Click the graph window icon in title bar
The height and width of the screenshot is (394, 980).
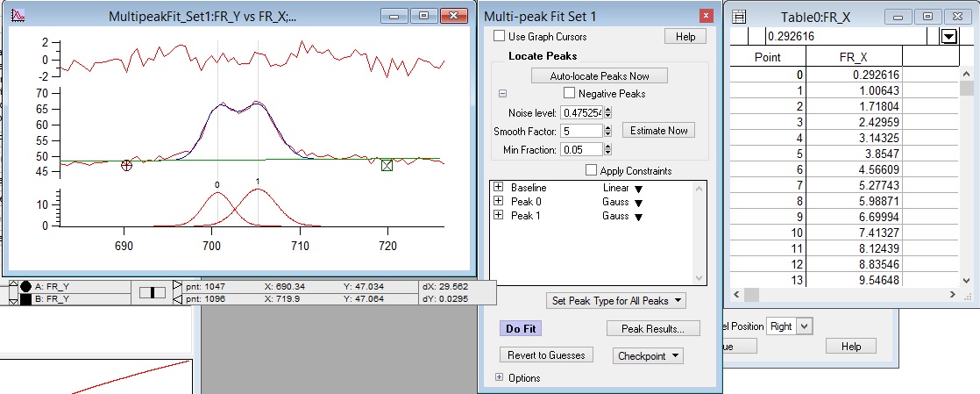click(20, 16)
